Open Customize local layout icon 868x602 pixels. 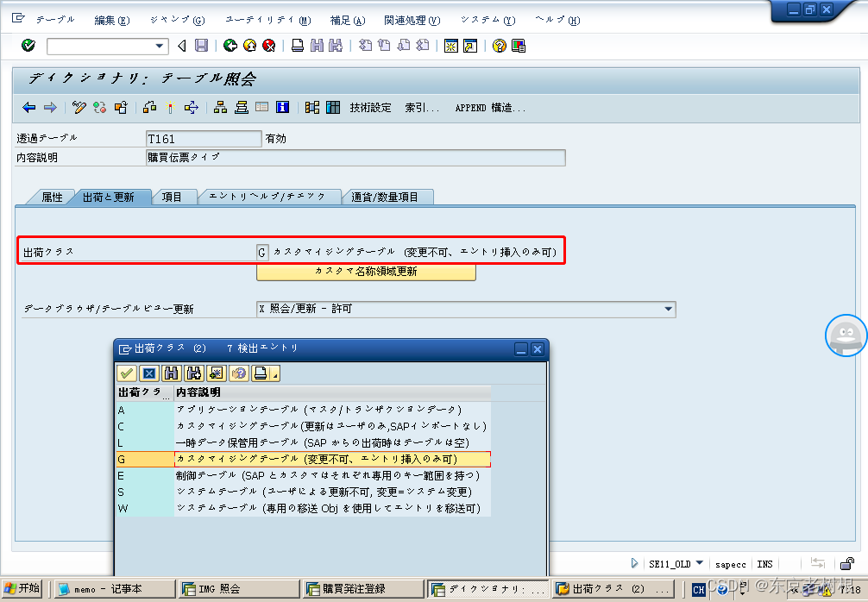pyautogui.click(x=519, y=46)
